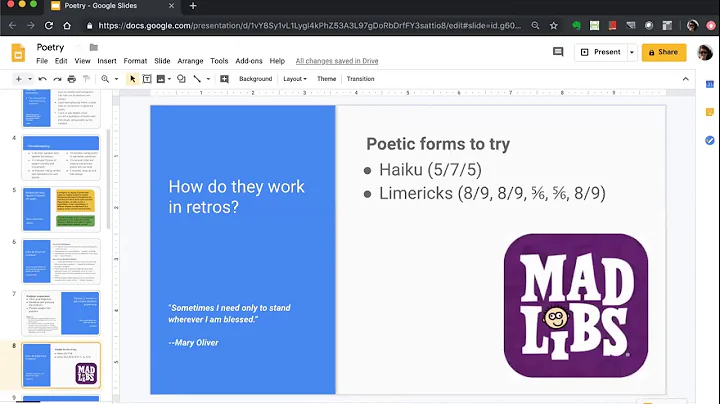This screenshot has height=404, width=720.
Task: Open the zoom level dropdown arrow
Action: 116,79
